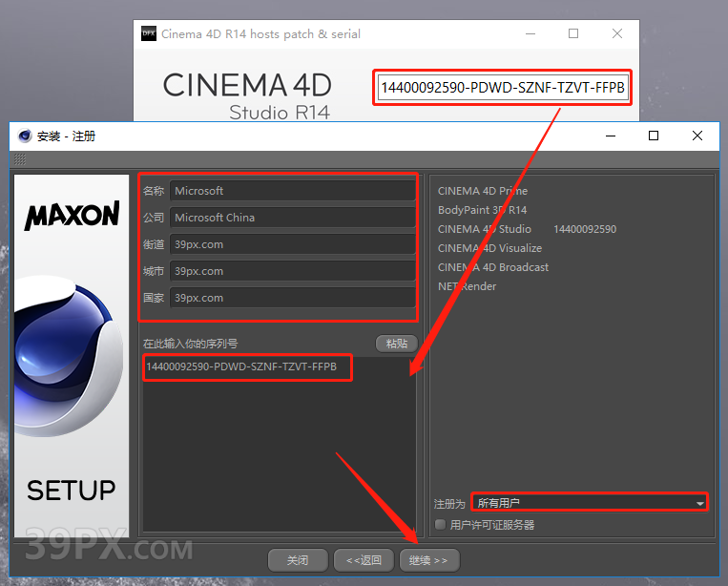This screenshot has width=728, height=586.
Task: Click the 关闭 button
Action: pyautogui.click(x=298, y=560)
